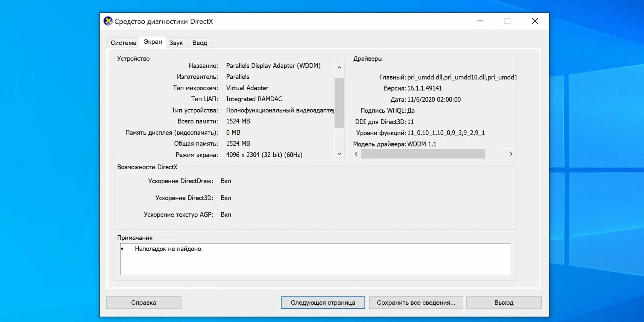644x322 pixels.
Task: Click the Изготовитель 'Parallels' value
Action: pyautogui.click(x=238, y=77)
